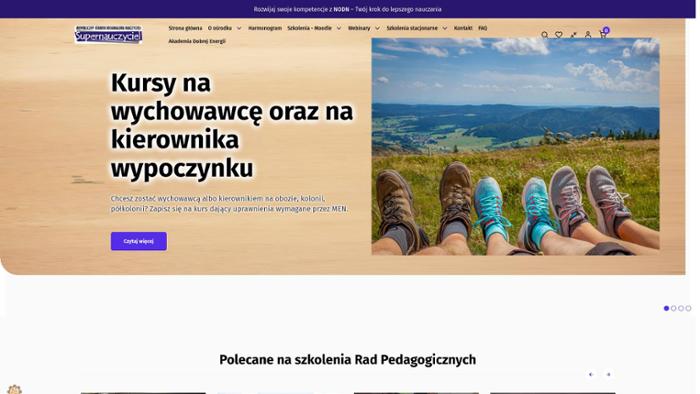Open the Kontakt menu item
The image size is (700, 394).
(463, 28)
